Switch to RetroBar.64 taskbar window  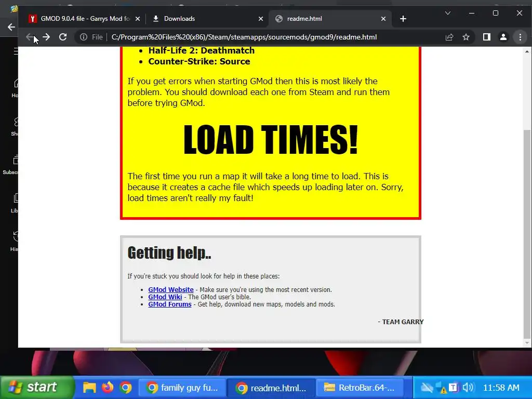pos(360,388)
